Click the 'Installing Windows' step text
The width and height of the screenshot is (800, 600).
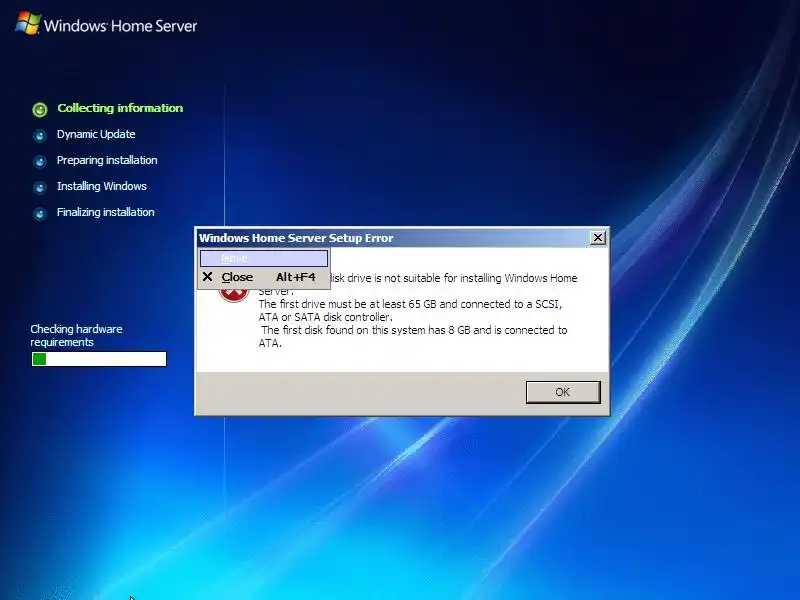pyautogui.click(x=102, y=186)
